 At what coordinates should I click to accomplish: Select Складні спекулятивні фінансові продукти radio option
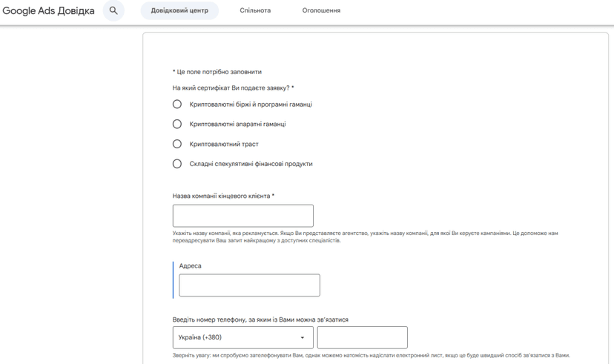pyautogui.click(x=177, y=164)
